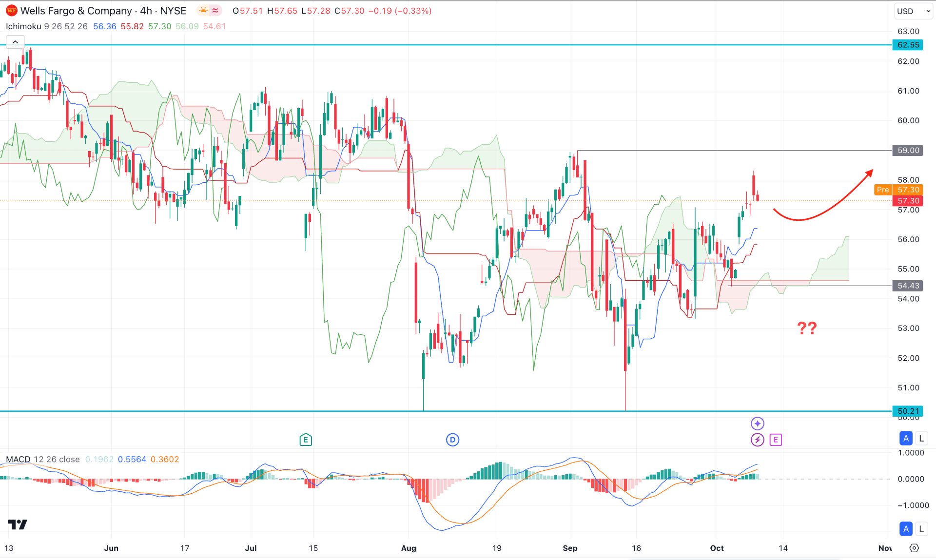The width and height of the screenshot is (936, 560).
Task: Toggle auto scale A on the price pane
Action: [906, 438]
